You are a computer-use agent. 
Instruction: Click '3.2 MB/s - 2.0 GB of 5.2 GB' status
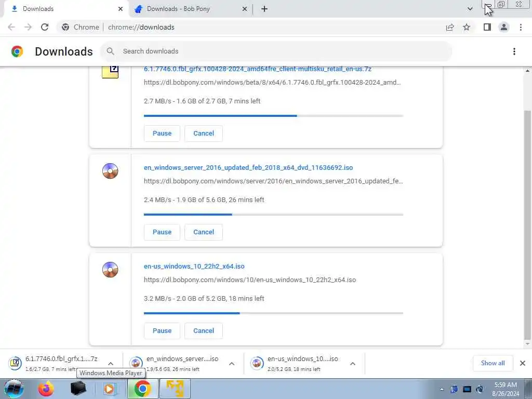coord(204,299)
